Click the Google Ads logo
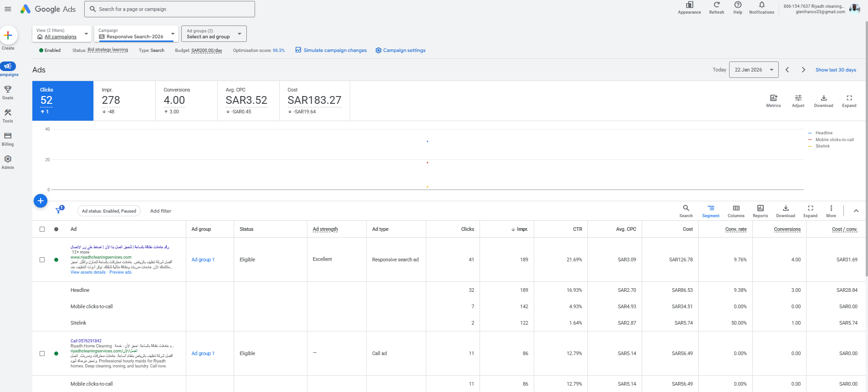 [x=48, y=9]
